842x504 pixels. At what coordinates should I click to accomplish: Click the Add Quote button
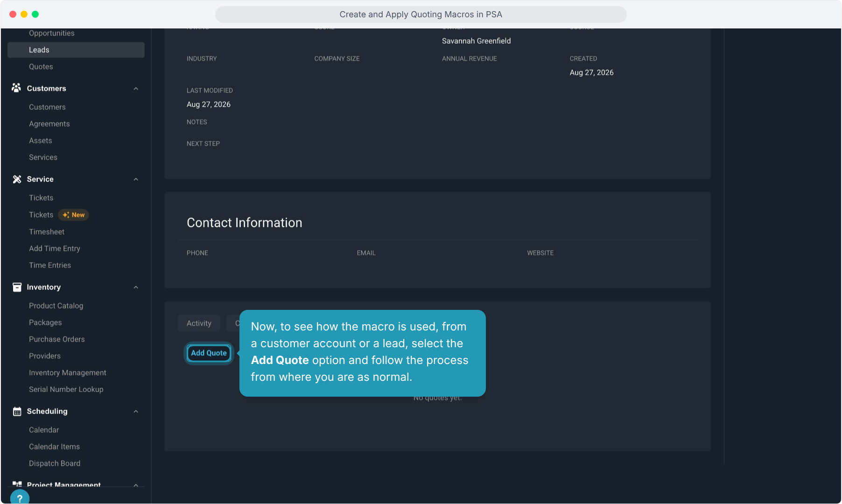coord(209,353)
